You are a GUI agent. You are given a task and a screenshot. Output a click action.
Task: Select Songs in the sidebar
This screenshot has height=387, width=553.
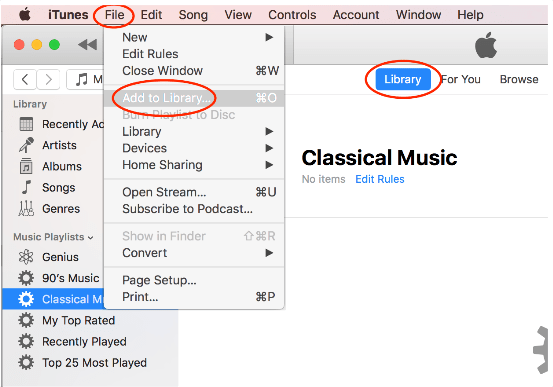click(59, 187)
